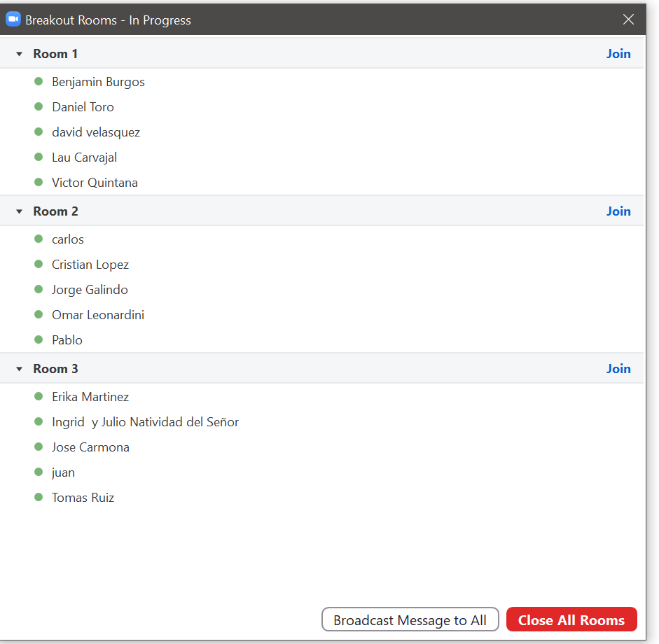
Task: Collapse the Room 3 participant list
Action: (20, 370)
